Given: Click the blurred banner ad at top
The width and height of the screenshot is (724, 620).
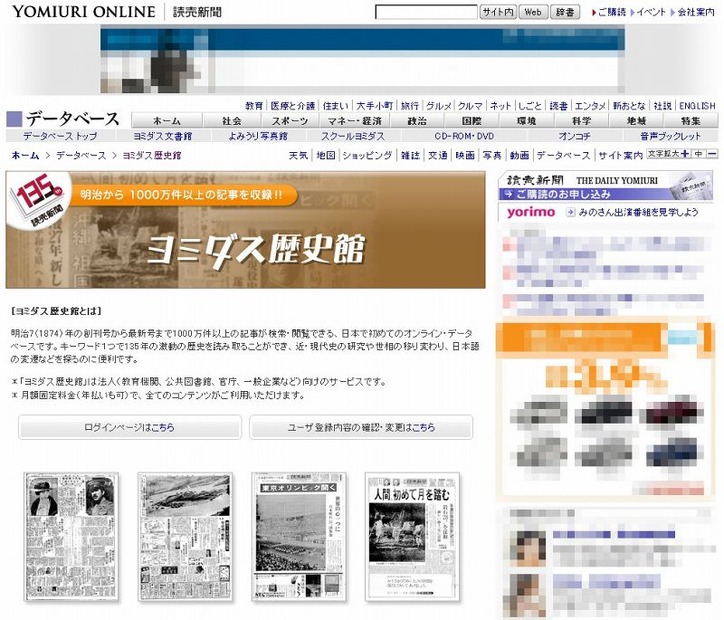Looking at the screenshot, I should (x=362, y=60).
